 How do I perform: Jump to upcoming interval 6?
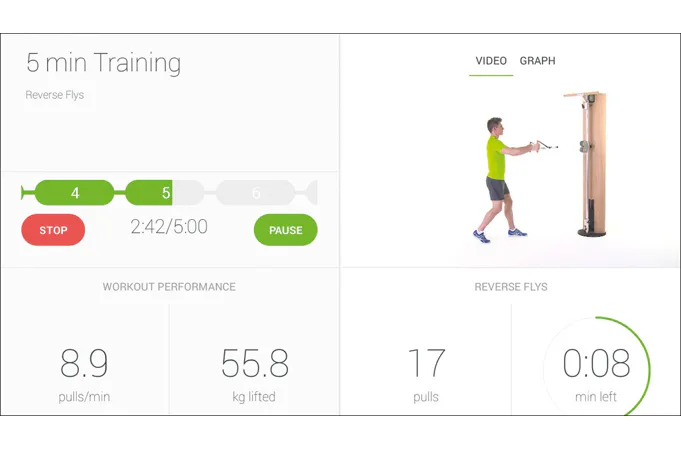tap(255, 193)
